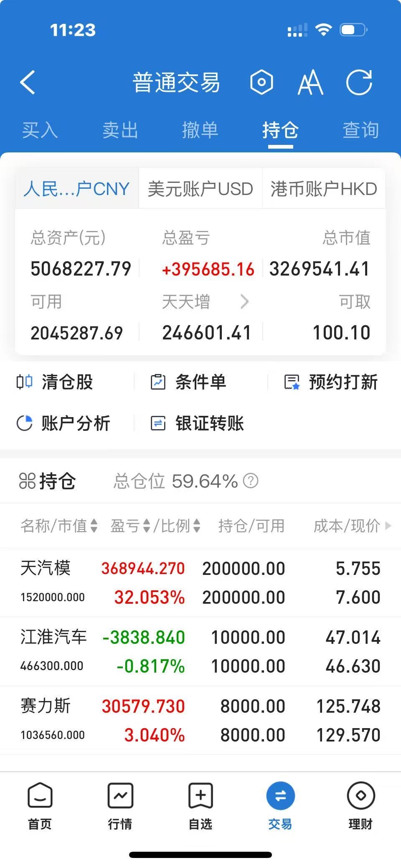Tap total profit +395685.16
401x868 pixels.
(208, 269)
